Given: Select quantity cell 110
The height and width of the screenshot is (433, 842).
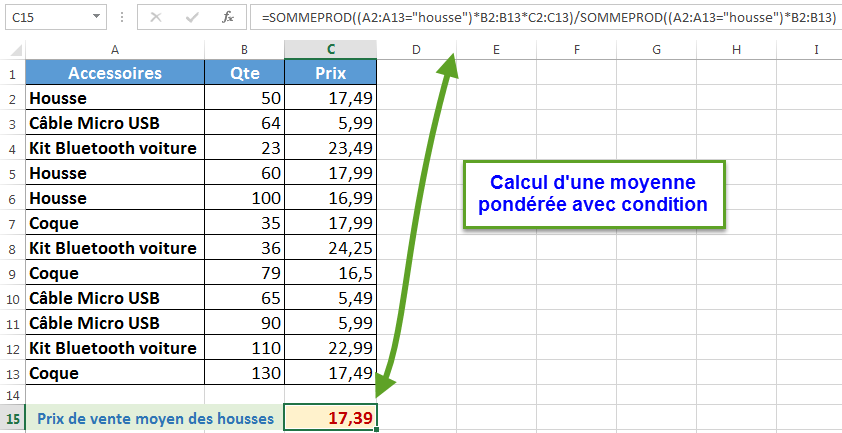Looking at the screenshot, I should [x=244, y=348].
